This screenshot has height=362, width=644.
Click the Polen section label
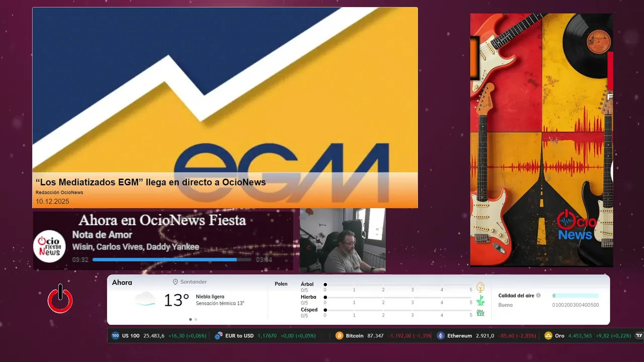tap(281, 284)
